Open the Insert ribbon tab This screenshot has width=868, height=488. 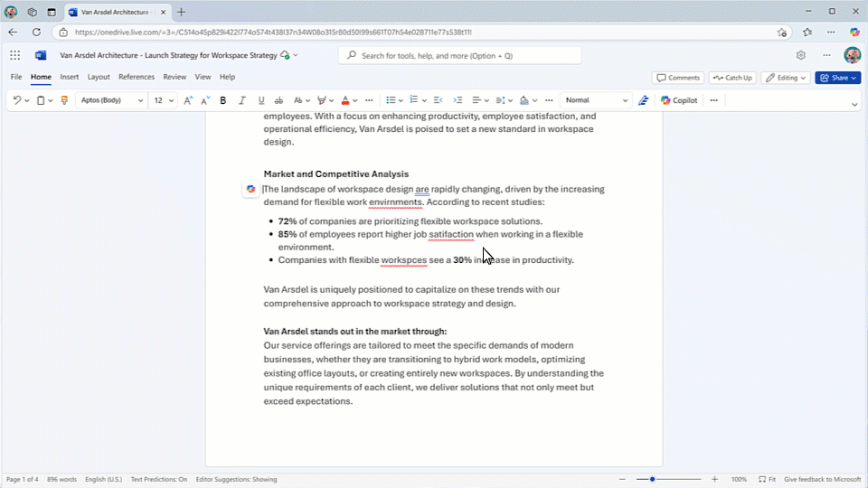[x=70, y=78]
